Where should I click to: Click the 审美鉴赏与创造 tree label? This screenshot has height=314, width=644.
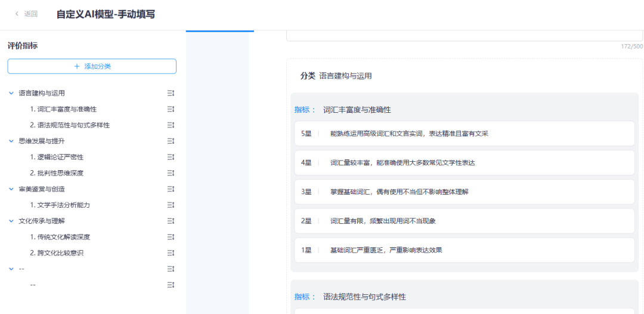(x=42, y=189)
